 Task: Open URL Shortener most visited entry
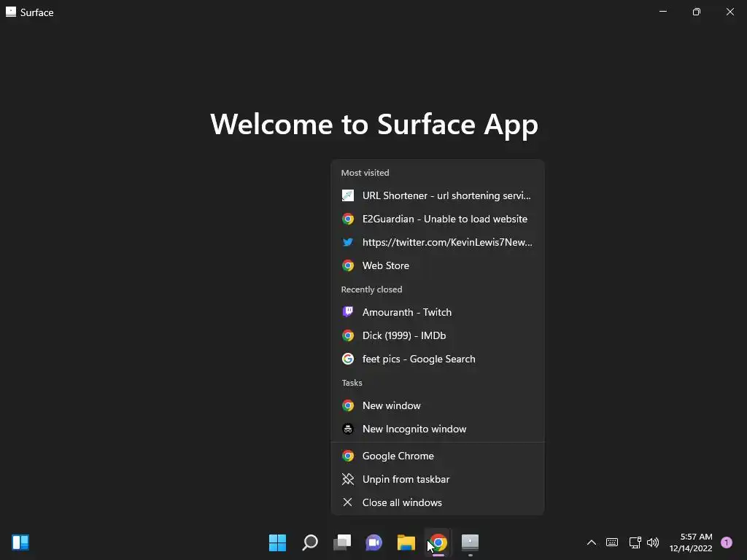(438, 195)
